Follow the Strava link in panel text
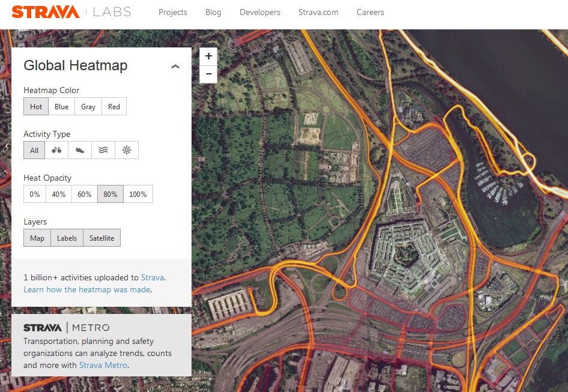 (152, 277)
